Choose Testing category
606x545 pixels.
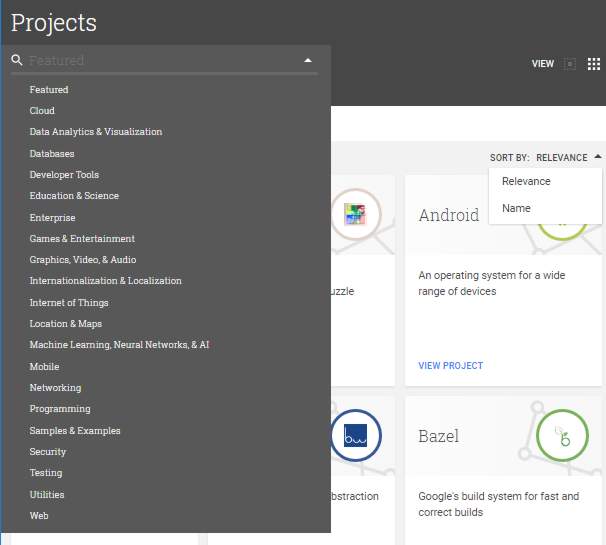point(46,473)
